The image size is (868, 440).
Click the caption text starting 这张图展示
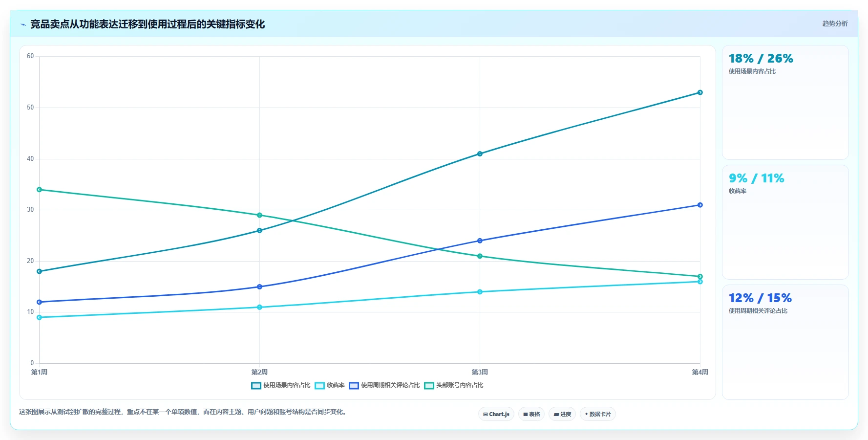[184, 412]
